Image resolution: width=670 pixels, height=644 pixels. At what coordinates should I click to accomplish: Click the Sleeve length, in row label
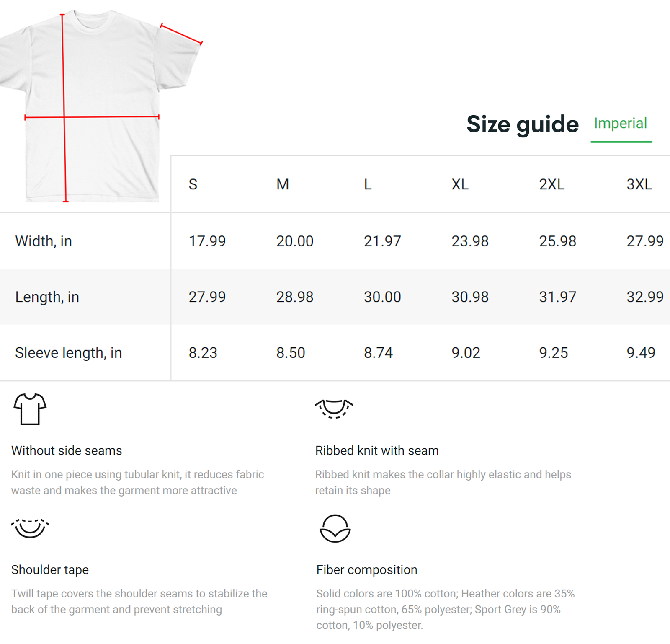(x=68, y=353)
